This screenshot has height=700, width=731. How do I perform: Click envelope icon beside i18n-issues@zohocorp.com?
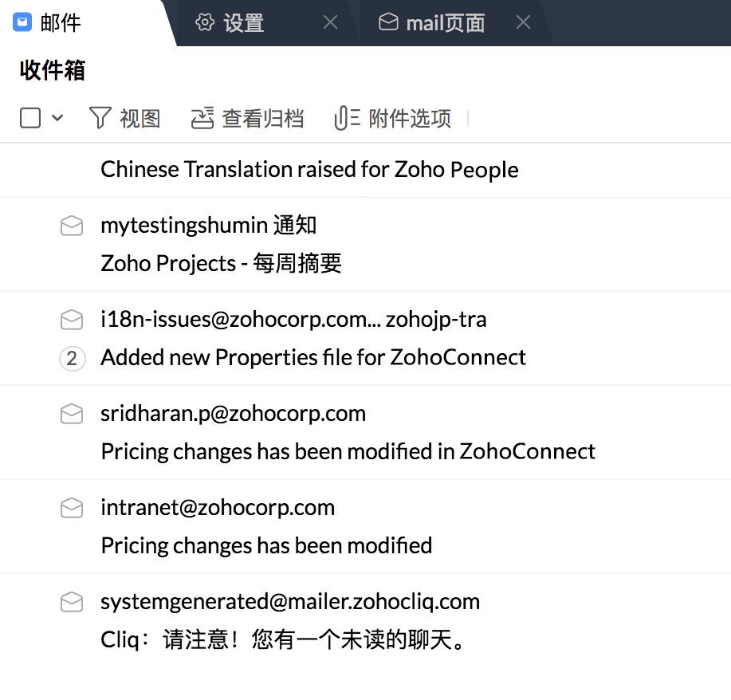click(72, 321)
